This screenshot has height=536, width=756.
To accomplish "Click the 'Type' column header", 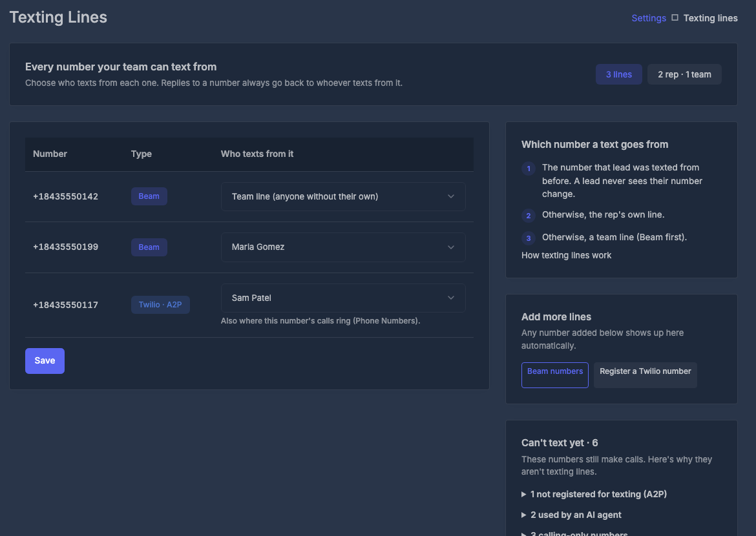I will [x=142, y=154].
